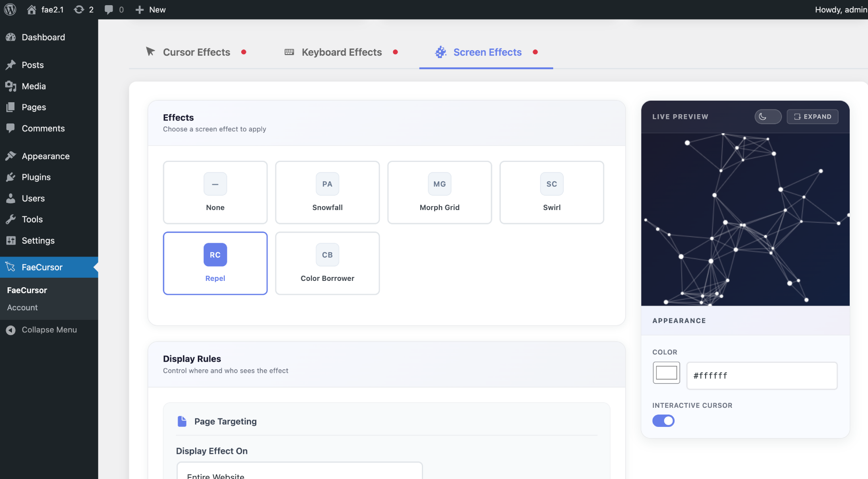Viewport: 868px width, 479px height.
Task: Switch to the Keyboard Effects tab
Action: point(341,52)
